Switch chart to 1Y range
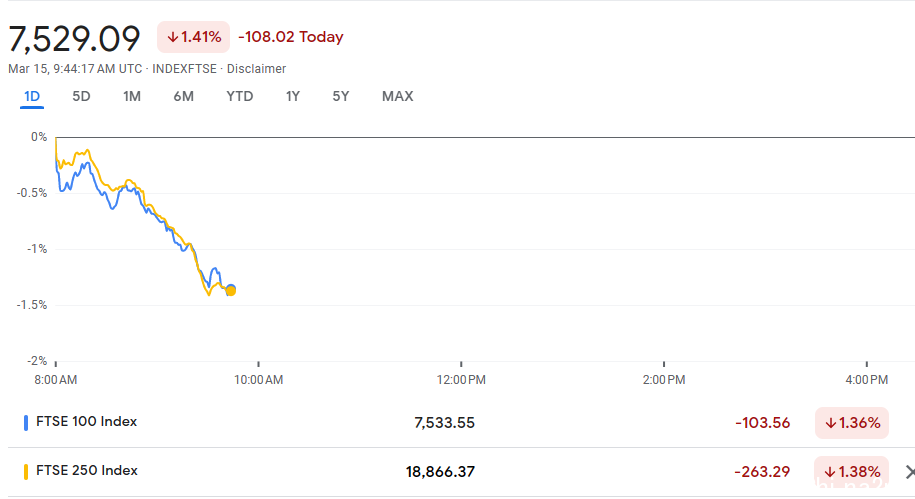Image resolution: width=915 pixels, height=499 pixels. [293, 96]
